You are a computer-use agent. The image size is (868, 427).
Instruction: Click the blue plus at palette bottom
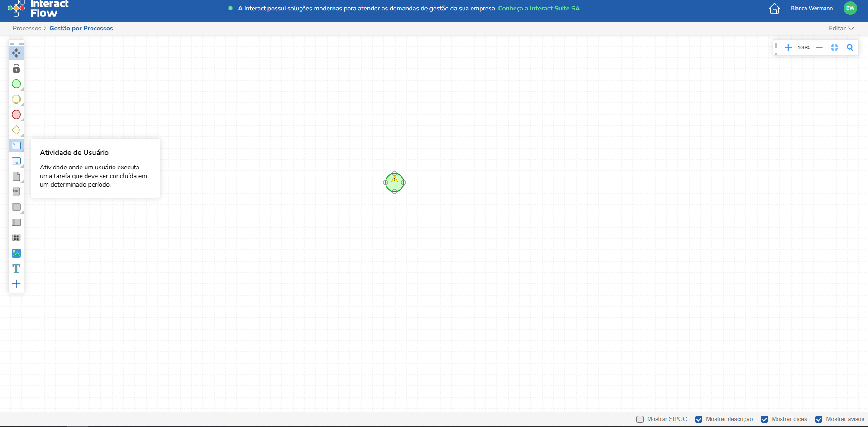[16, 284]
